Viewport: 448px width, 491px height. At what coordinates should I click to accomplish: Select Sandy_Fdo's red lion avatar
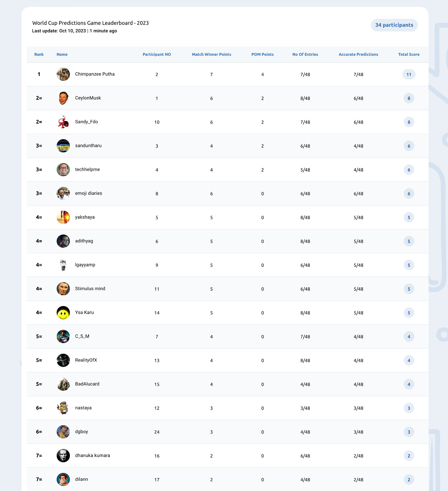click(x=63, y=122)
